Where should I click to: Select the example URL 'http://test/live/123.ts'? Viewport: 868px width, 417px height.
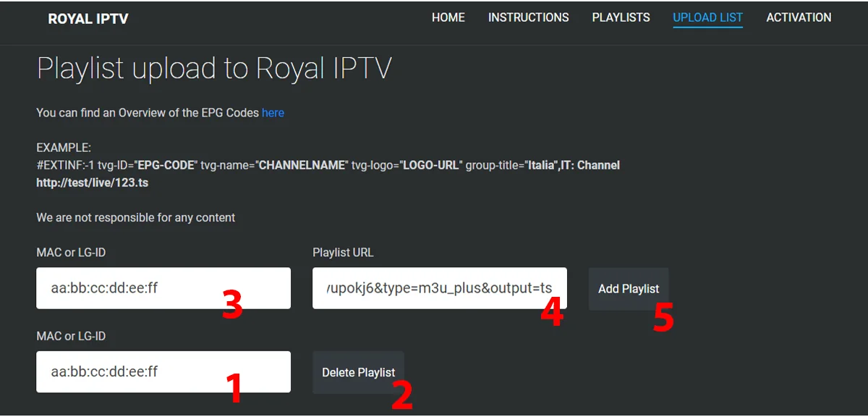click(93, 183)
